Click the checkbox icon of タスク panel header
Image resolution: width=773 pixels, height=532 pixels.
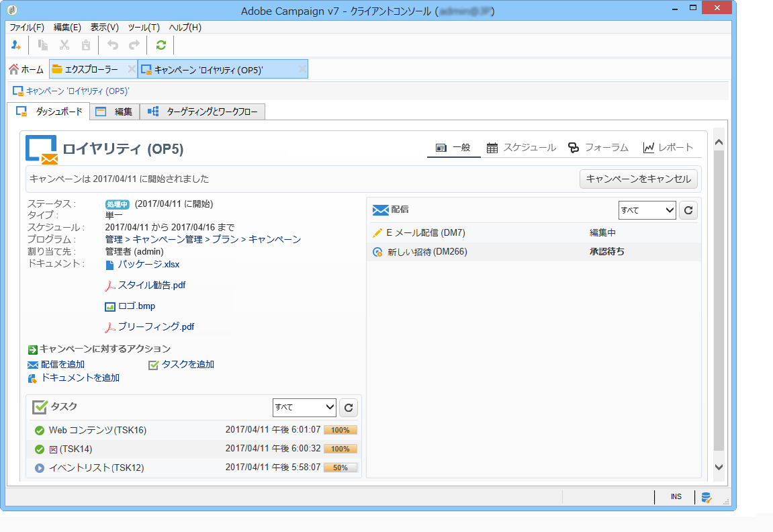40,407
